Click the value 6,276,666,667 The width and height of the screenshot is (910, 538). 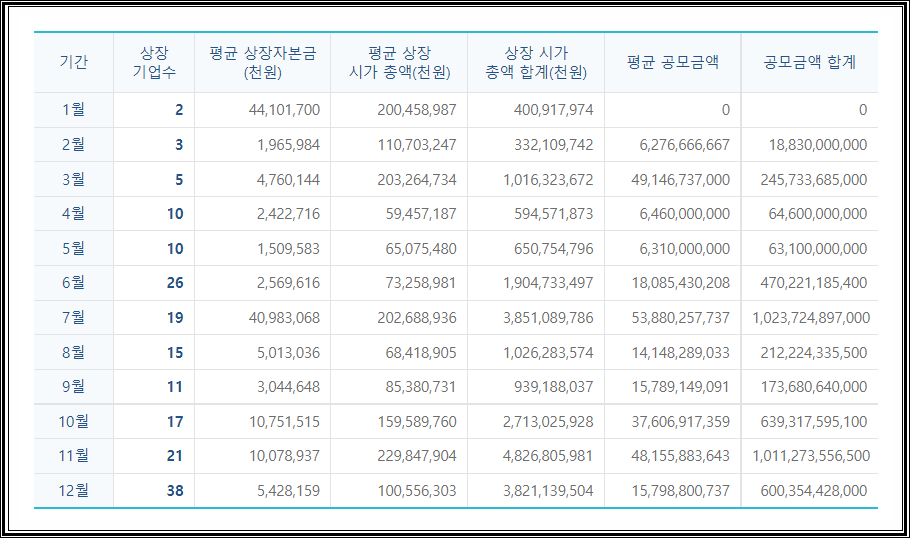(x=685, y=145)
